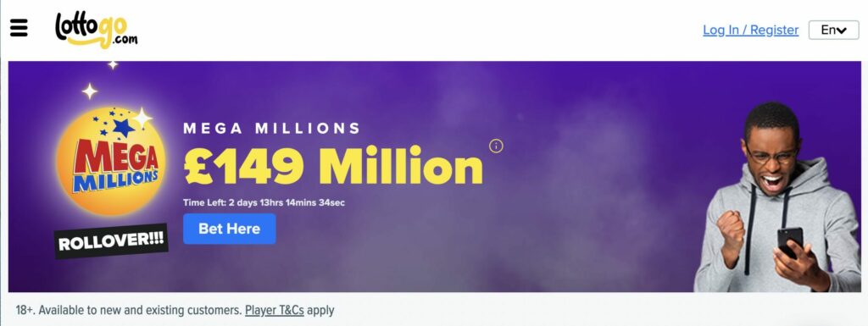Open the Player T&Cs link
Screen dimensions: 868x326
click(x=275, y=310)
